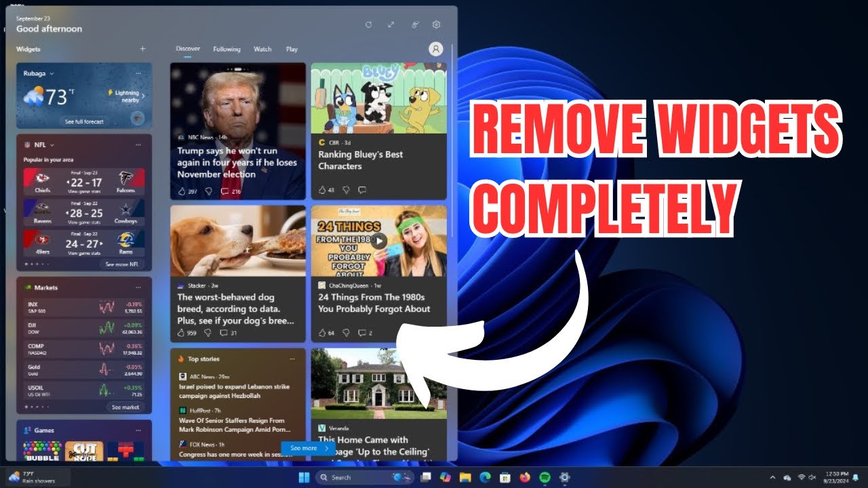Open Windows Start menu
Viewport: 868px width, 488px height.
click(x=304, y=477)
